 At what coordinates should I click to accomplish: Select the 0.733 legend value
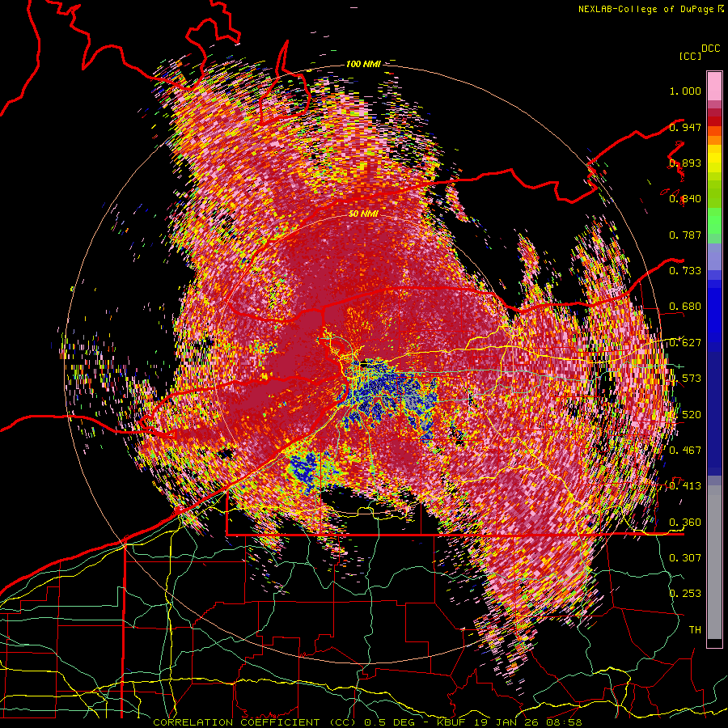click(685, 271)
